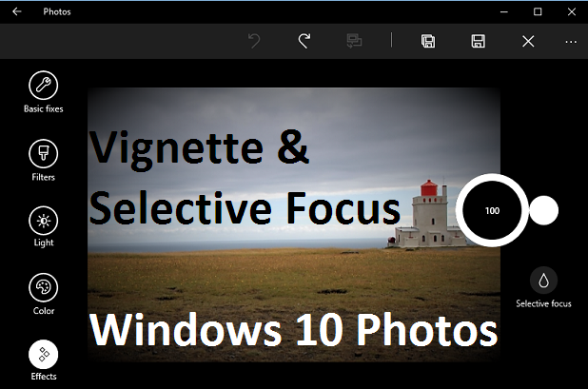This screenshot has height=389, width=588.
Task: Choose the Selective focus effect
Action: click(x=543, y=281)
